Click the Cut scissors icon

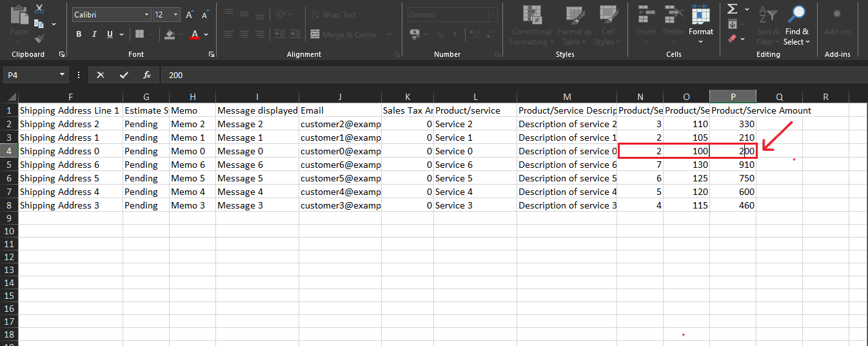tap(39, 9)
